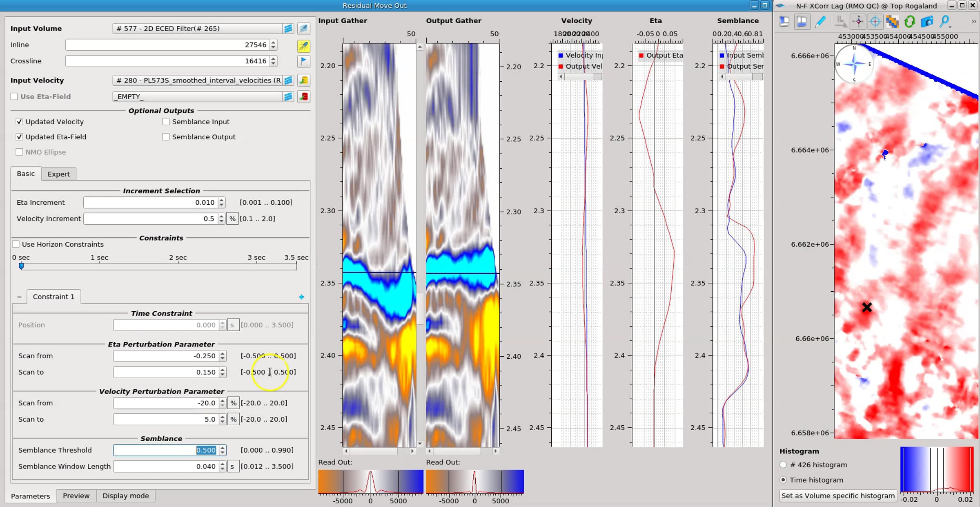Click the blue flag icon beside Crossline

tap(304, 61)
